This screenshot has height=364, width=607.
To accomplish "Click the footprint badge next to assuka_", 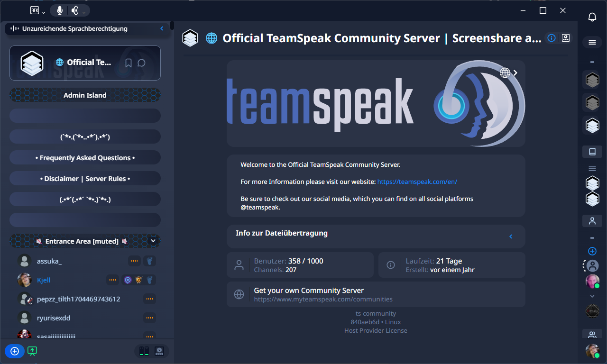I will (x=149, y=261).
